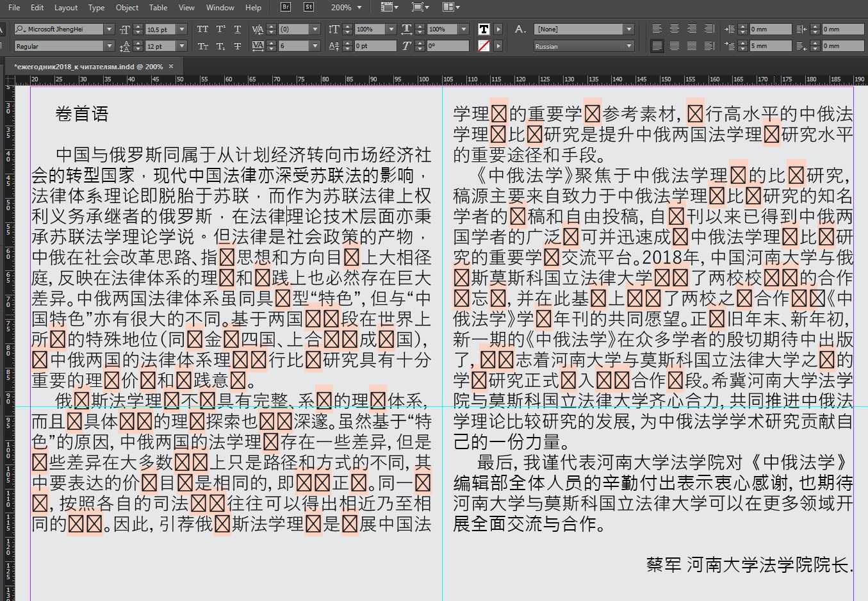Open the 10,5 pt font size dropdown
Image resolution: width=868 pixels, height=601 pixels.
(182, 29)
